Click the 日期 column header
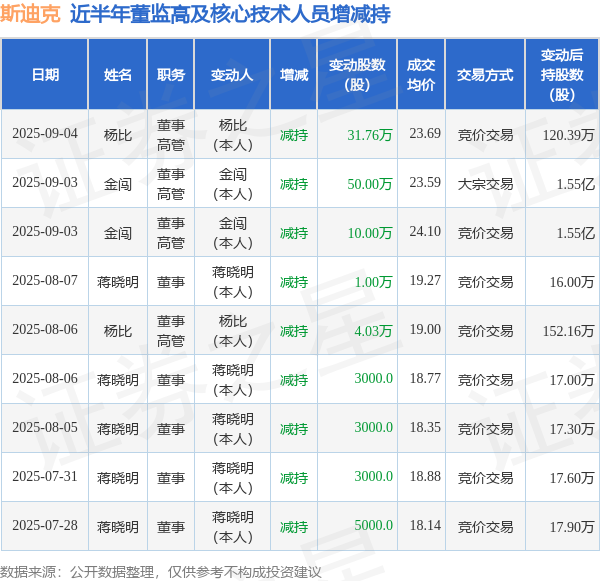 [45, 75]
